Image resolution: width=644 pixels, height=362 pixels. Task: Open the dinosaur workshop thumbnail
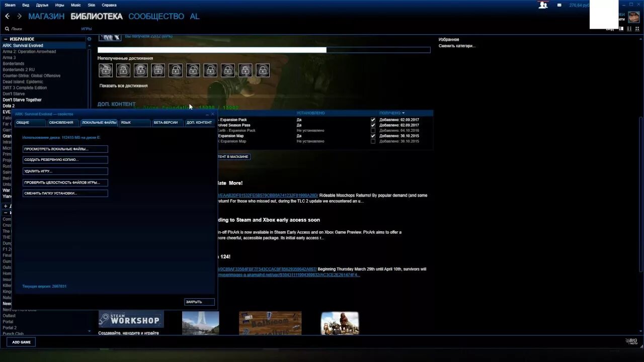click(340, 323)
